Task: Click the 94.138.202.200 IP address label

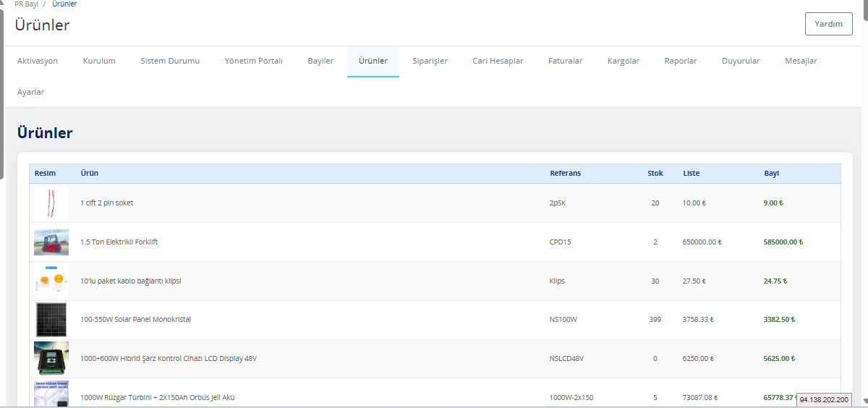Action: (824, 400)
